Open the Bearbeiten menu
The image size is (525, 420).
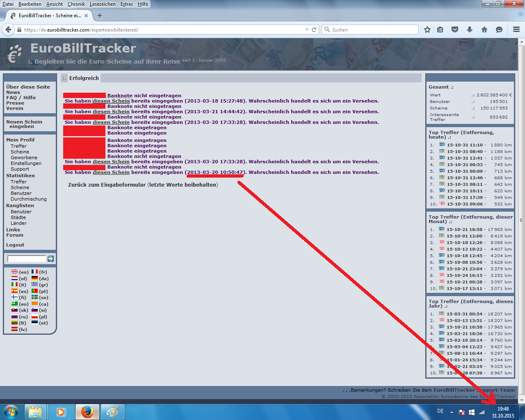pos(30,4)
